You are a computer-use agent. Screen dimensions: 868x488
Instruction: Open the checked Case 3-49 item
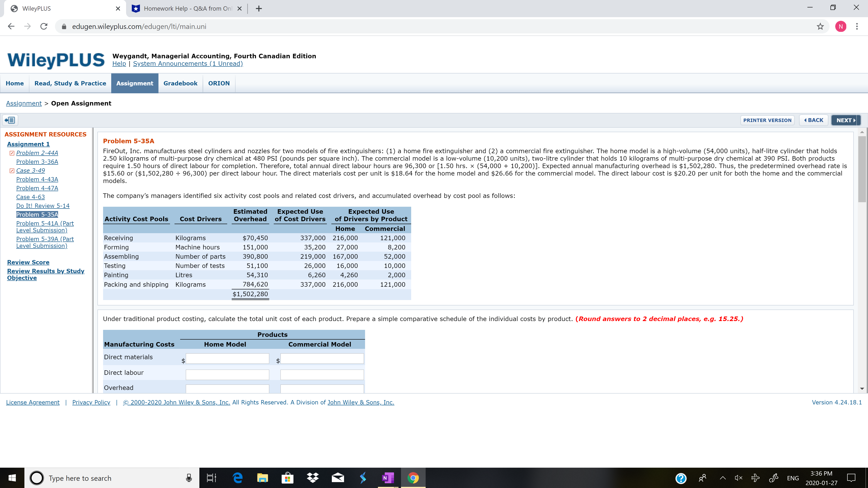30,171
